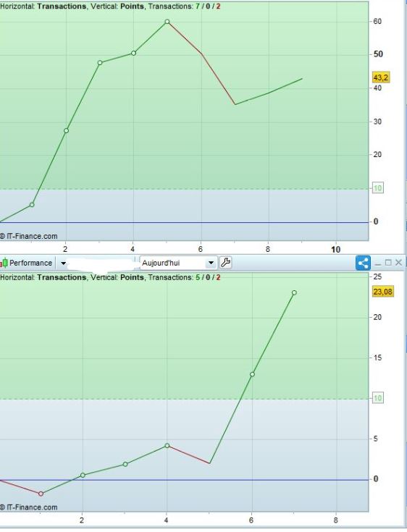Select the lower chart point at transaction 3
The image size is (407, 532).
125,464
